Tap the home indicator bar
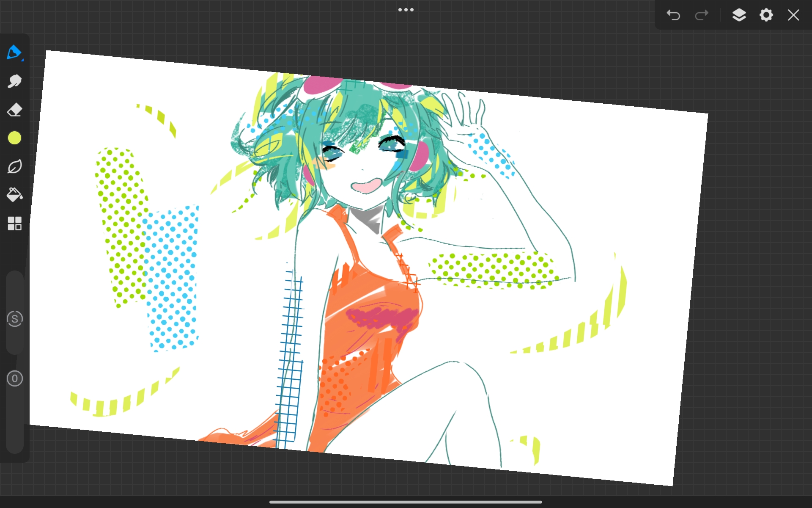The height and width of the screenshot is (508, 812). pyautogui.click(x=406, y=502)
